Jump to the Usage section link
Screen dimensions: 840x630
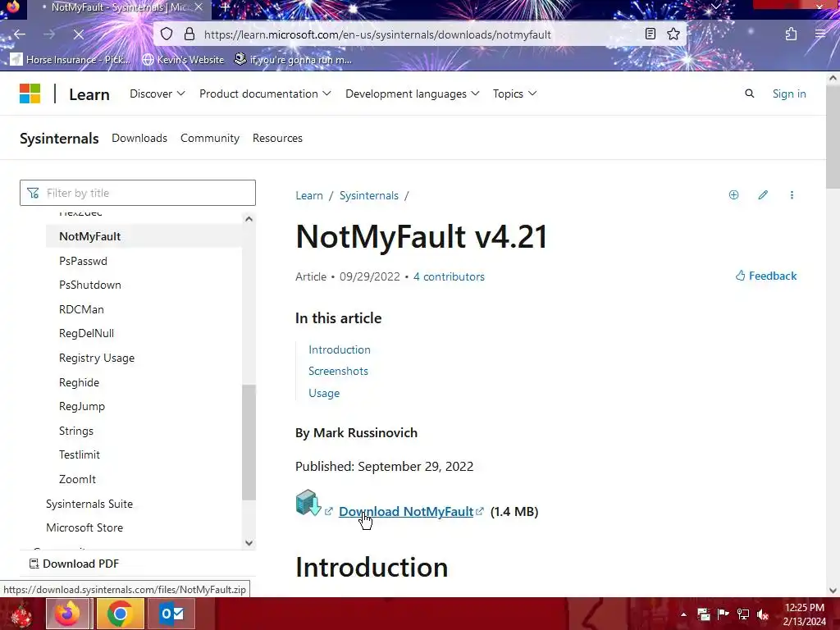coord(323,393)
